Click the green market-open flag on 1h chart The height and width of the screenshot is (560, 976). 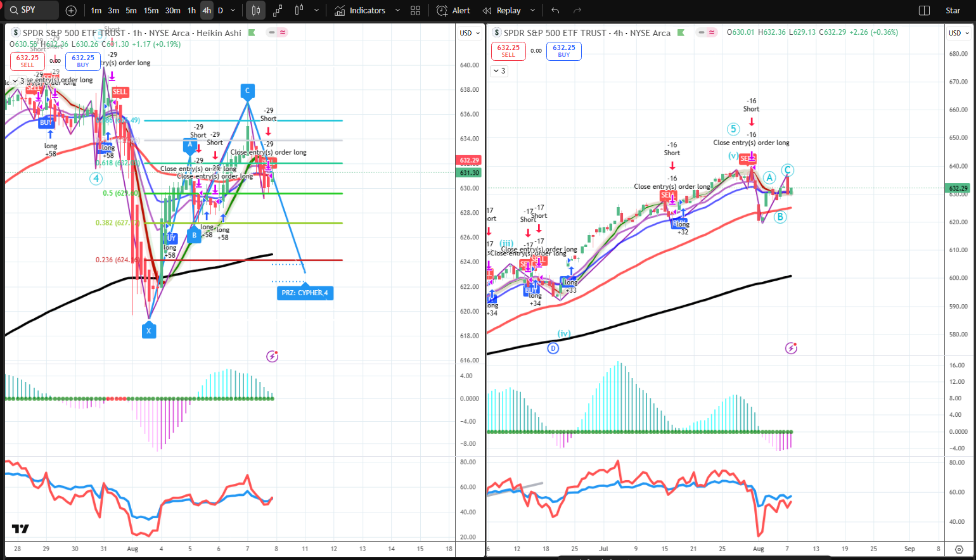tap(252, 33)
